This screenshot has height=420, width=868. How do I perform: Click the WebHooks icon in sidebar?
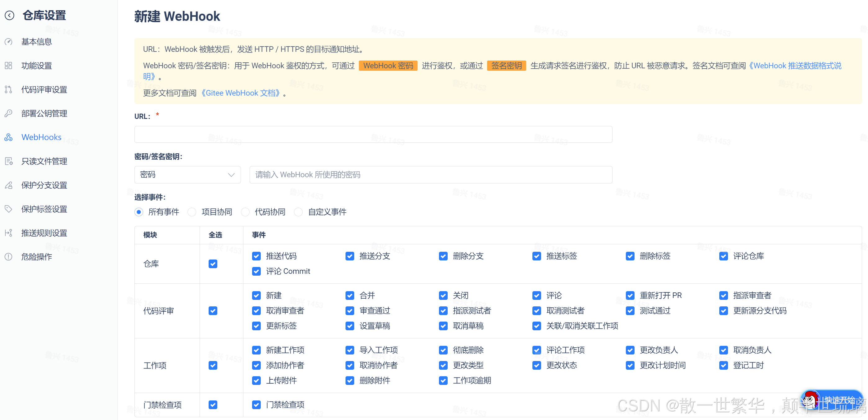click(8, 138)
